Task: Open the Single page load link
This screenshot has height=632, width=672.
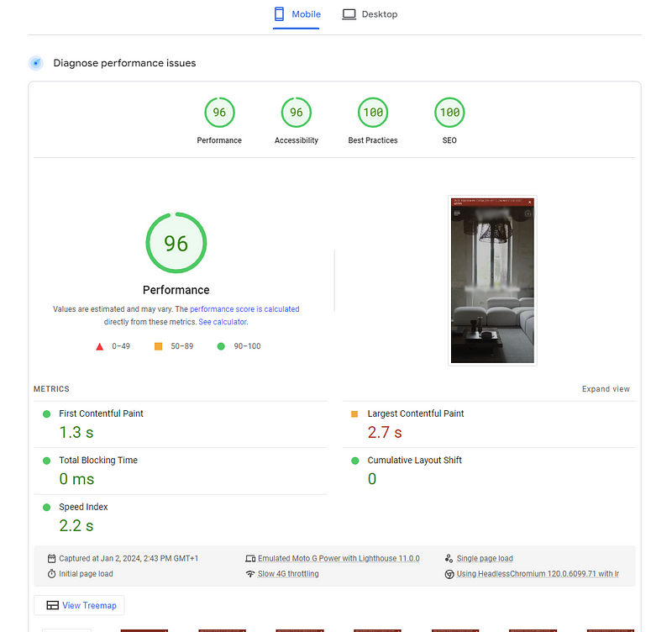Action: pyautogui.click(x=483, y=557)
